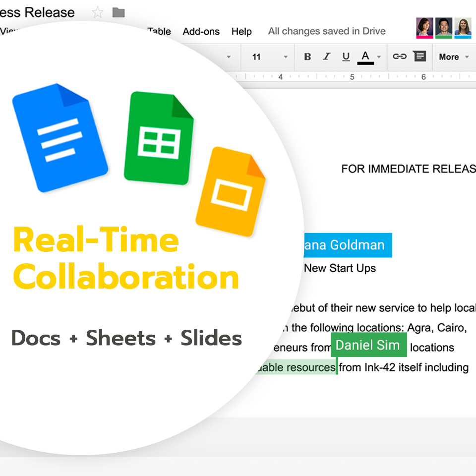
Task: View Daniel Sim's cursor label
Action: point(368,345)
